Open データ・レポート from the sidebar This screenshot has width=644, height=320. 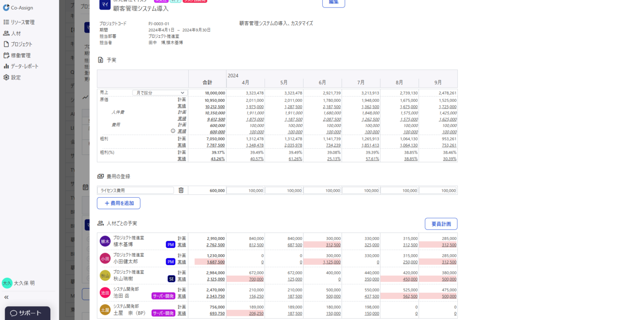[x=23, y=66]
